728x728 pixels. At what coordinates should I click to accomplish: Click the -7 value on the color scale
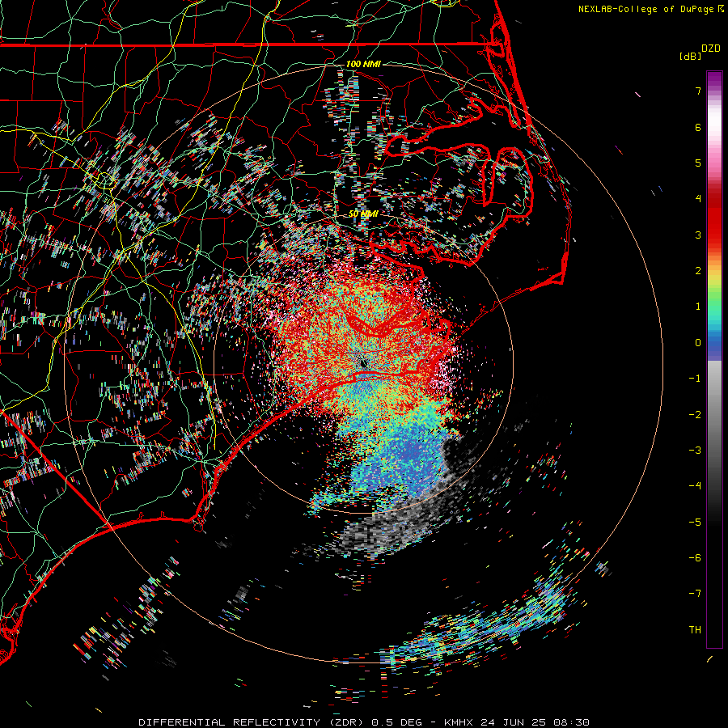click(695, 594)
